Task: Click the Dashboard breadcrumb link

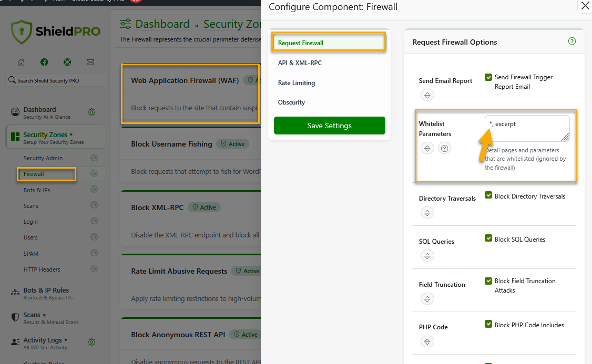Action: 162,24
